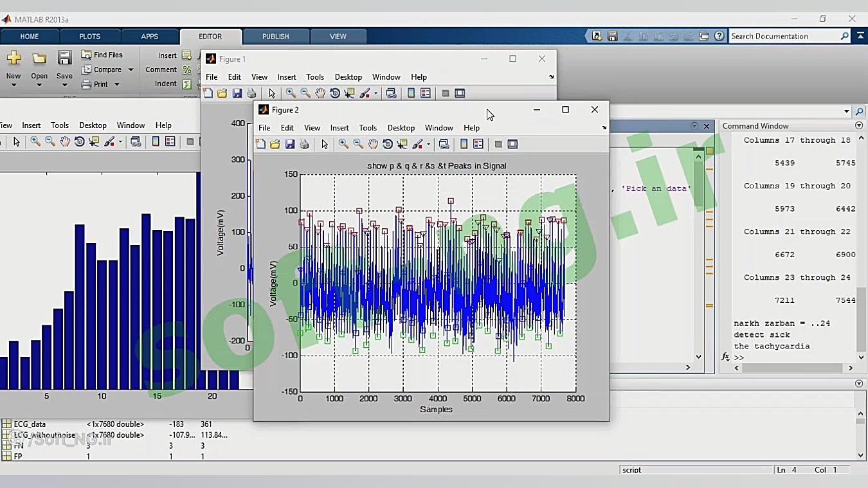
Task: Select Edit Plot arrow tool in Figure 2
Action: (325, 144)
